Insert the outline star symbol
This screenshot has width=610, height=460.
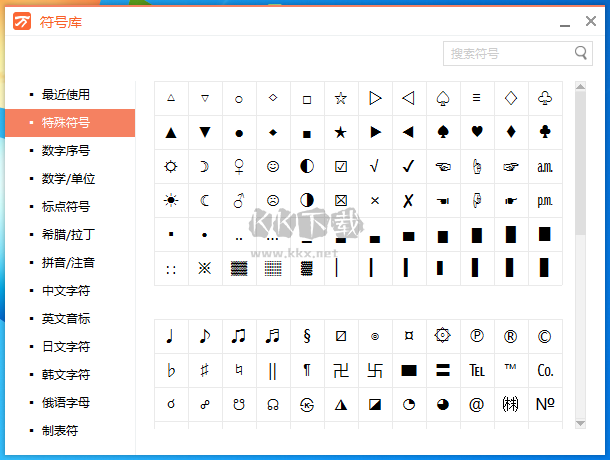pos(341,98)
